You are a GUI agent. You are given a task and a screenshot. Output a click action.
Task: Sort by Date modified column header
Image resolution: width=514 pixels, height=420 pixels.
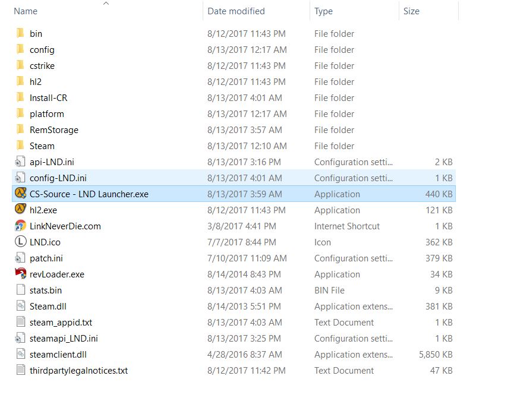pyautogui.click(x=236, y=11)
